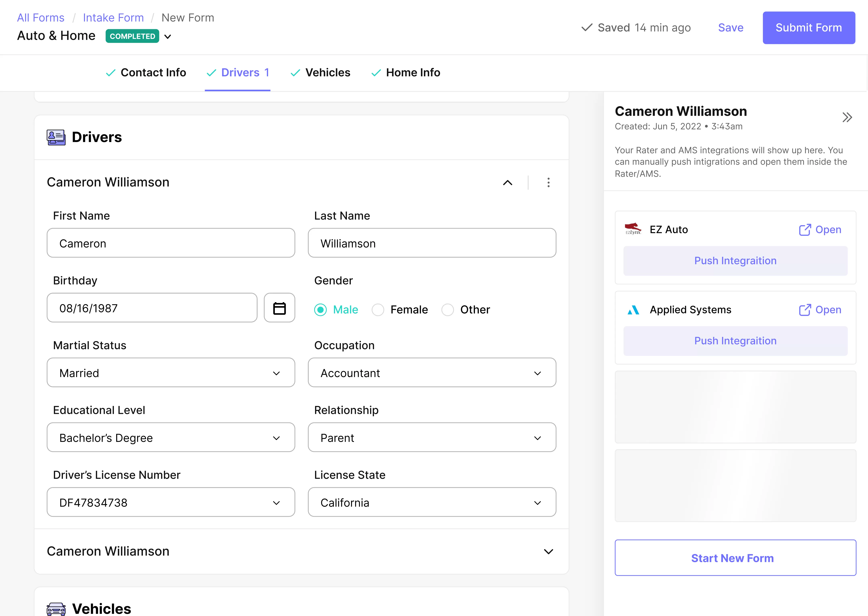
Task: Select Other gender radio button
Action: coord(448,310)
